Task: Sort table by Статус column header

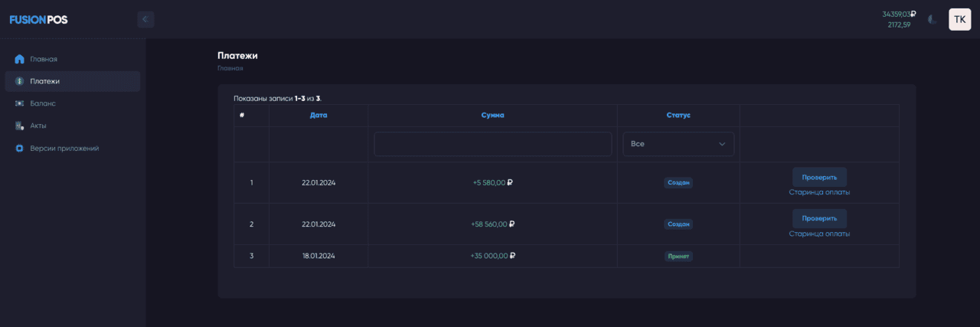Action: [678, 115]
